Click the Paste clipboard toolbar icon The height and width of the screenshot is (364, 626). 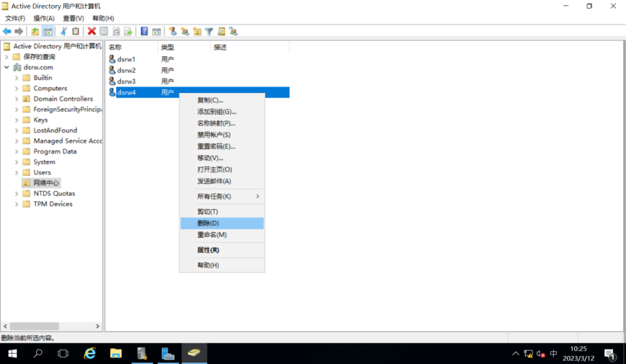(75, 31)
